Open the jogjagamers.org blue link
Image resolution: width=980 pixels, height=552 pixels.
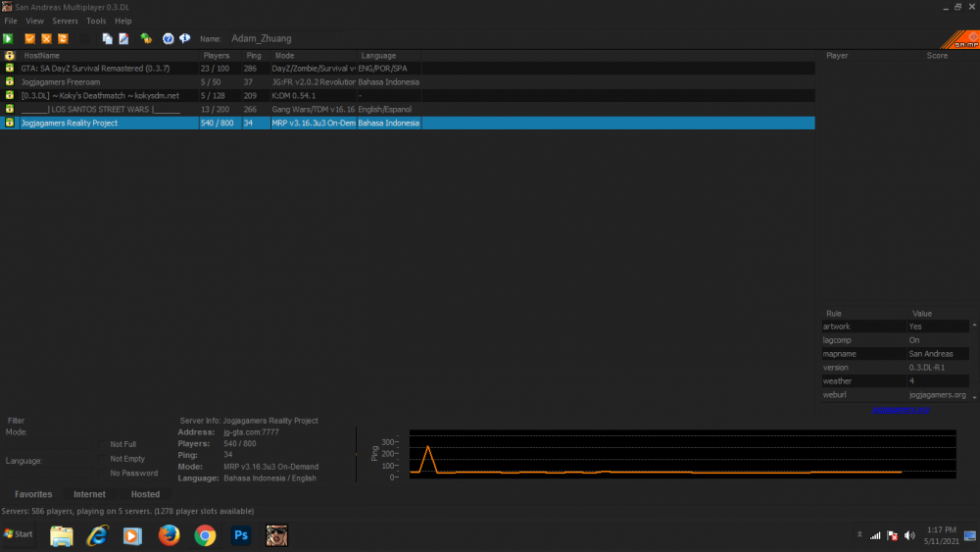[901, 410]
